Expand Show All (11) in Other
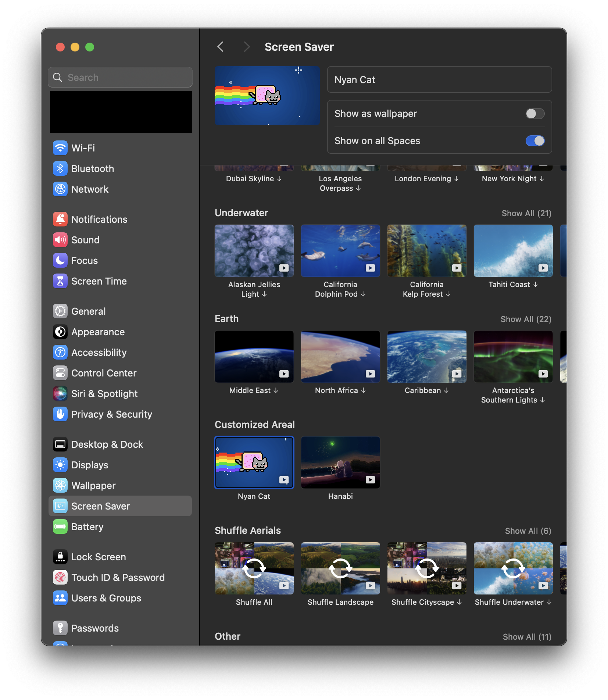 (527, 637)
